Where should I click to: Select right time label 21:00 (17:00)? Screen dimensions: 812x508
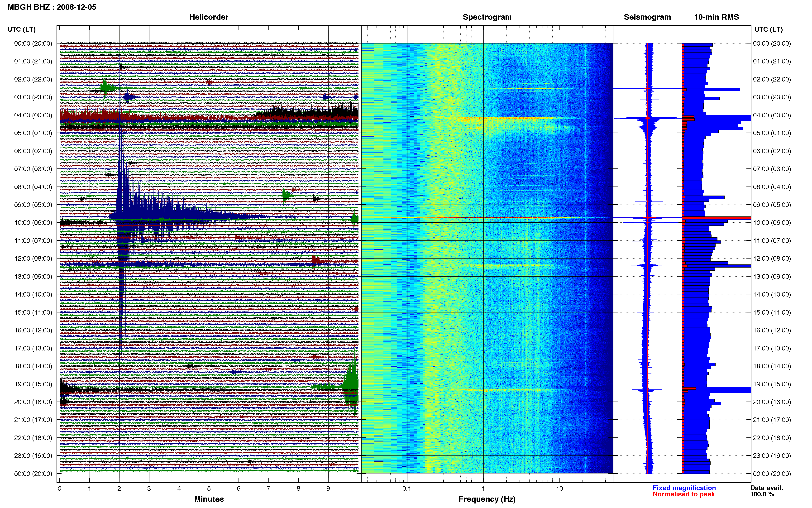click(772, 420)
